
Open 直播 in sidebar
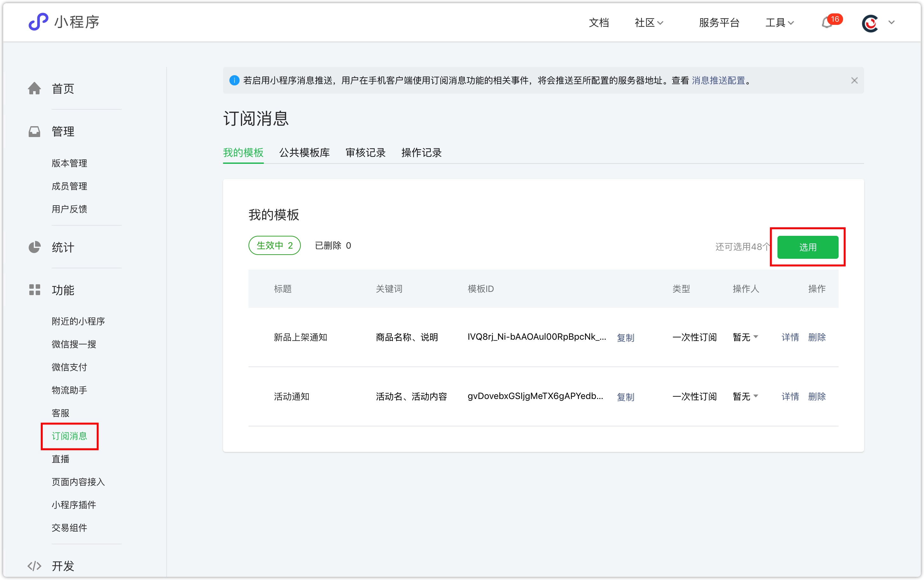click(x=61, y=459)
